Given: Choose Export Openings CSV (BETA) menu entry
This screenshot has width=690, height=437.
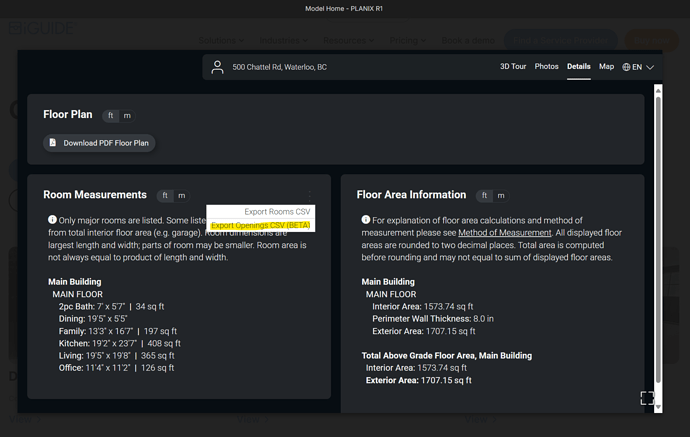Looking at the screenshot, I should pos(261,225).
